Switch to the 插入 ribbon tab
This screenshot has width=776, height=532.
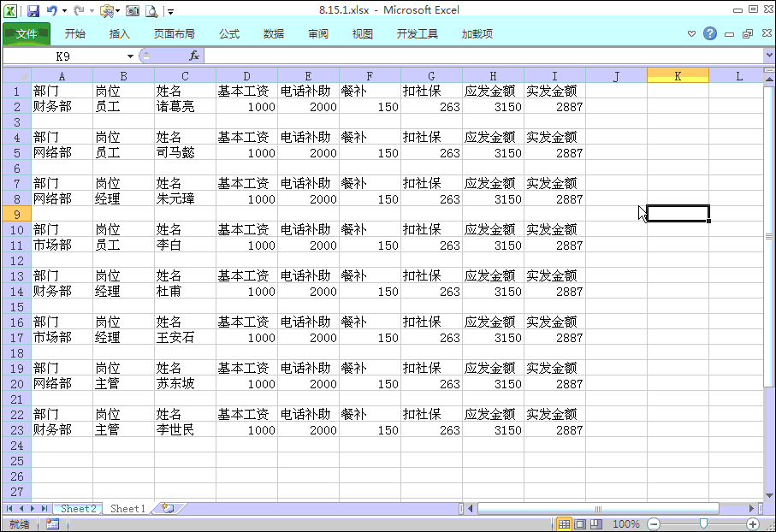(119, 33)
